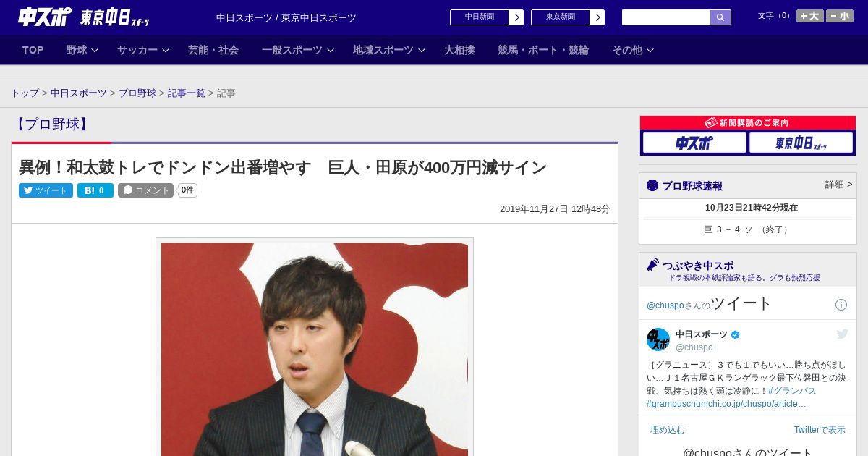Open the コメント button

click(145, 190)
